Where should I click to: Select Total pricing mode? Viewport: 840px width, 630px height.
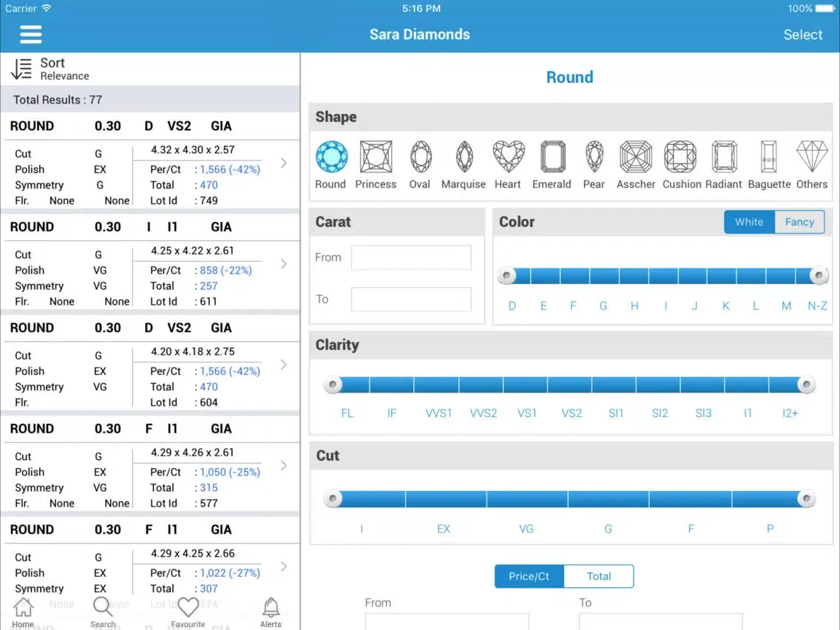click(x=599, y=576)
